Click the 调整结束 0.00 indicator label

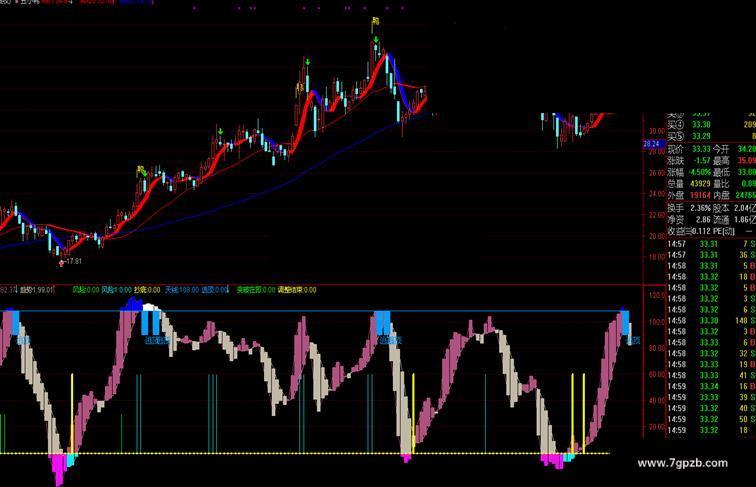[x=297, y=290]
